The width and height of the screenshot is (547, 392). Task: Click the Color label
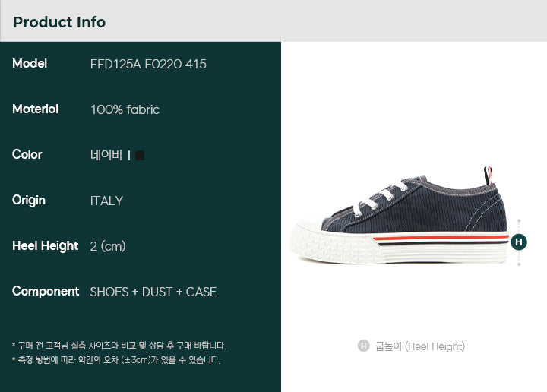pyautogui.click(x=27, y=154)
